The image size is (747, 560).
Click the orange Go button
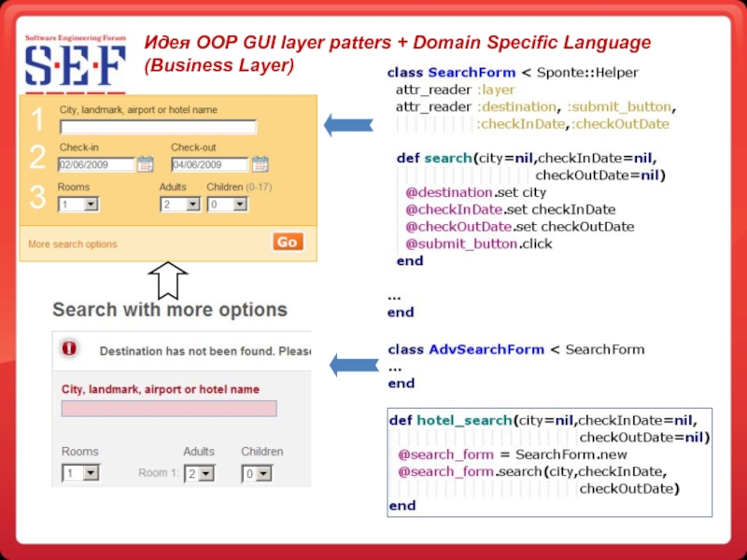coord(288,242)
